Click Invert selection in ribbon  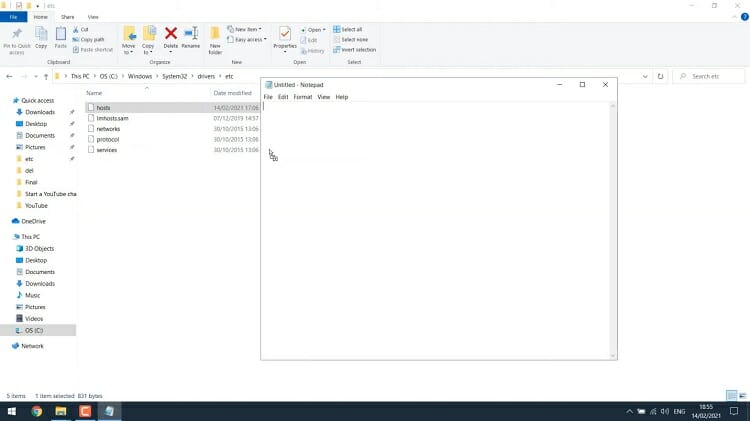coord(354,50)
